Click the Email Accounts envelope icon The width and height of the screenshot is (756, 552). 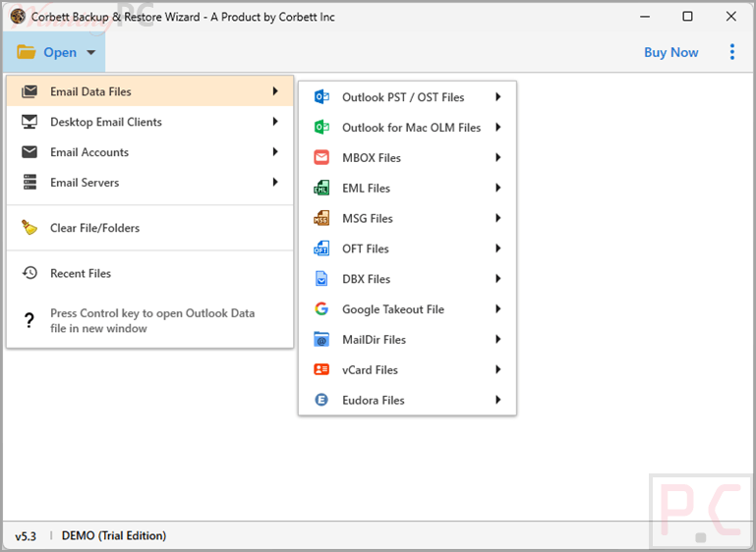click(29, 151)
